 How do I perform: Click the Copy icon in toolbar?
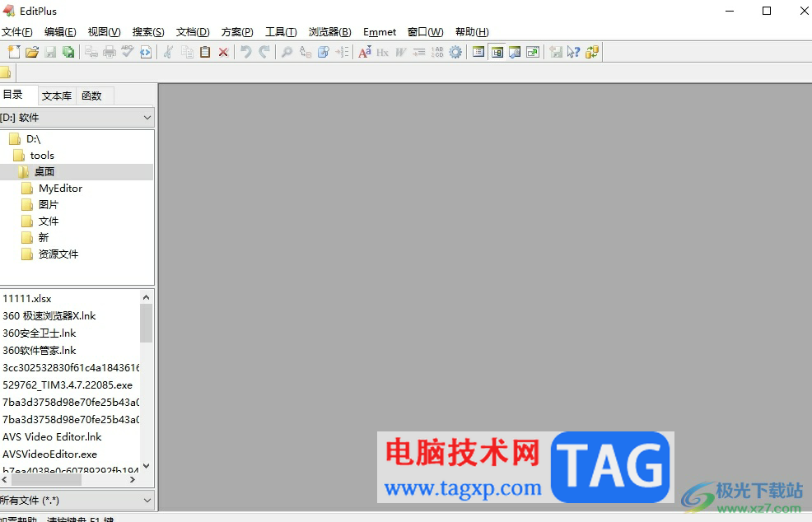pos(187,52)
